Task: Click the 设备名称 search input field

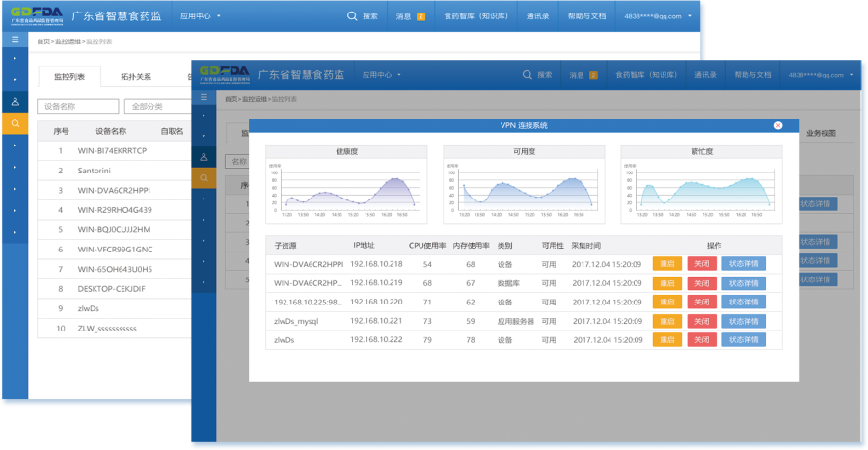Action: tap(78, 106)
